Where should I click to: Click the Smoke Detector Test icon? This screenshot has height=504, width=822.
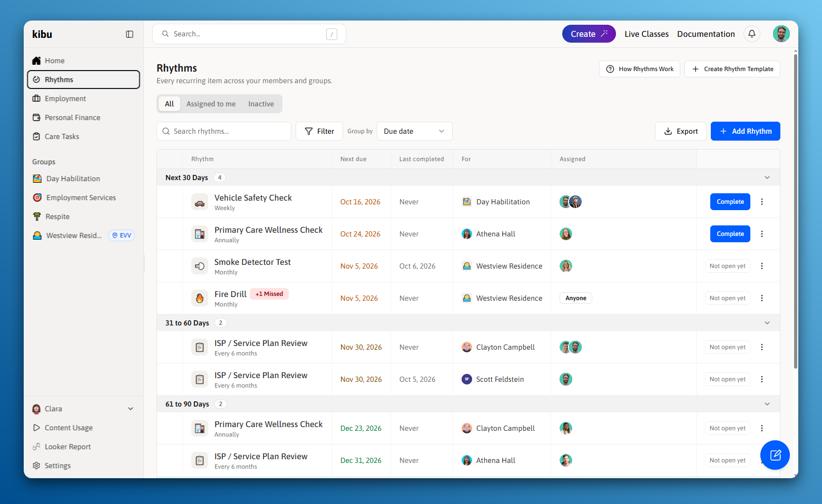(x=200, y=266)
